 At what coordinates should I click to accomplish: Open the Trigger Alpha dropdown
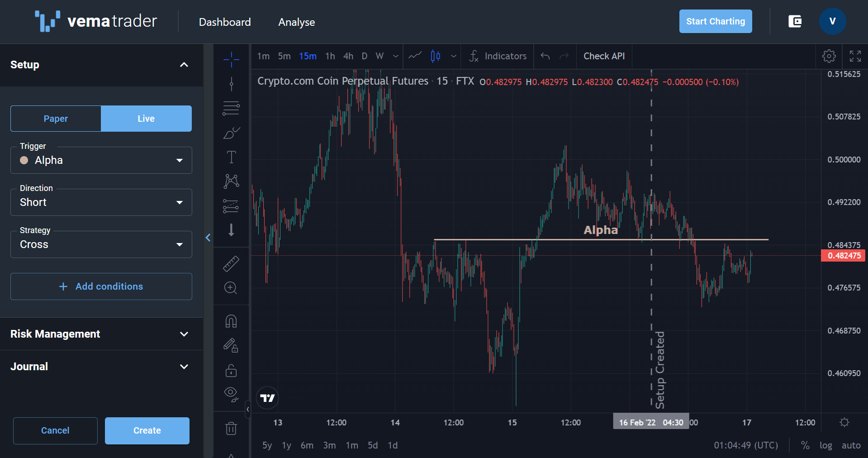[101, 160]
